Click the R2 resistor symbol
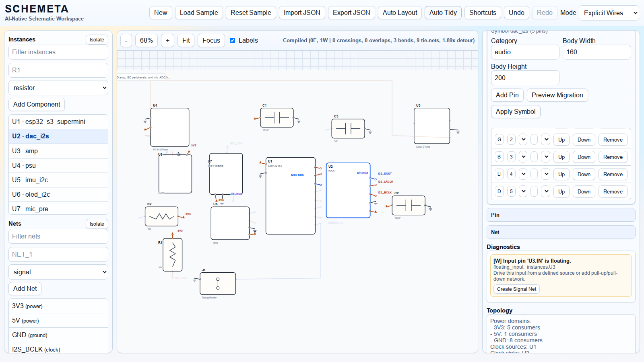Image resolution: width=644 pixels, height=362 pixels. pyautogui.click(x=161, y=216)
